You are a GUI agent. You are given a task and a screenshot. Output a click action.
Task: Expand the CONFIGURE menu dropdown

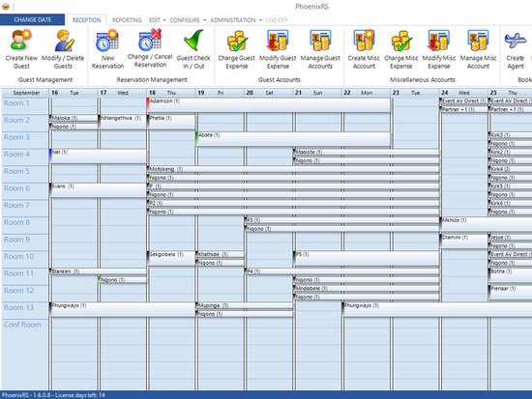[x=188, y=20]
